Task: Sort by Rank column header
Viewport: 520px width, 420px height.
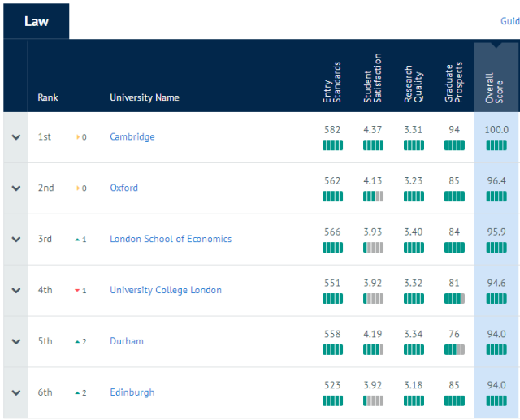Action: (48, 97)
